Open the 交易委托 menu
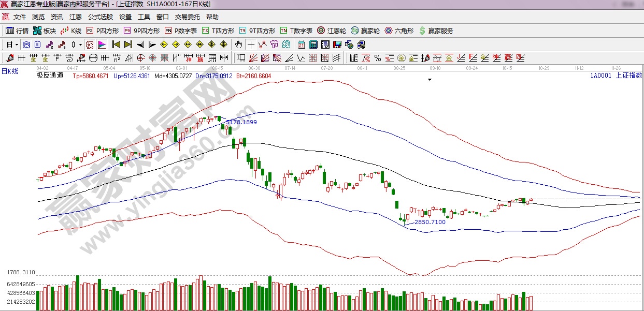 187,17
